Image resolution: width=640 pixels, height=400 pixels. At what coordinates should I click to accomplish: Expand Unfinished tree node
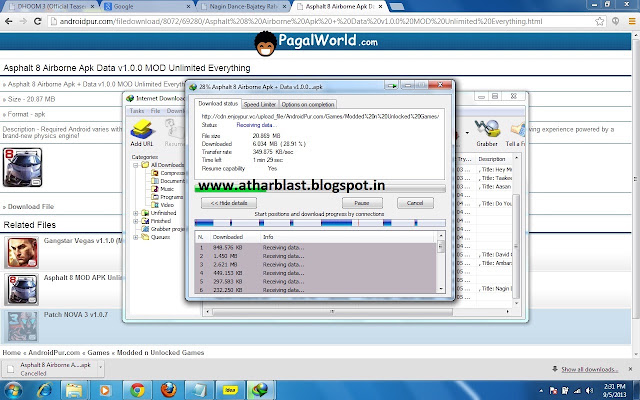[x=136, y=213]
